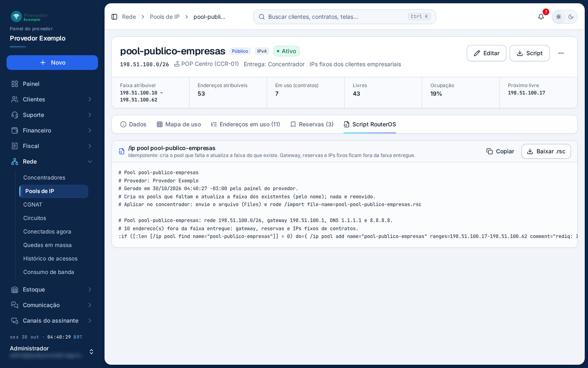
Task: Click the Painel grid icon in sidebar
Action: 15,84
